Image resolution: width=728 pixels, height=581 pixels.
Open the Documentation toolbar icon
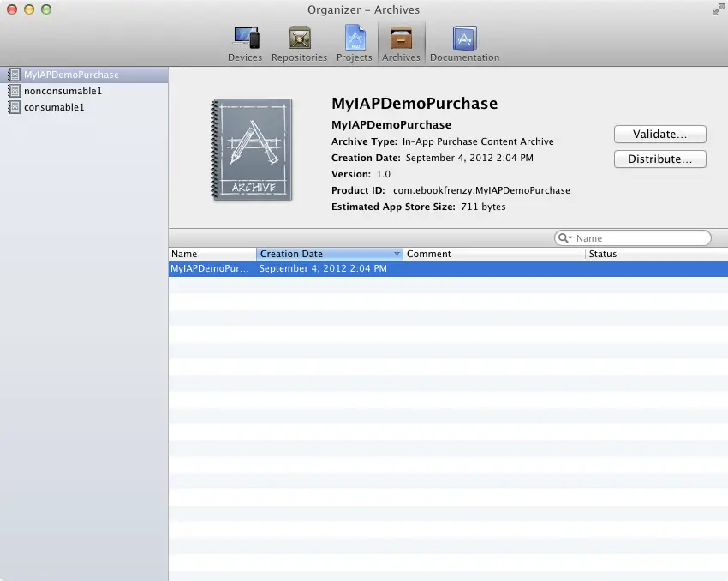(464, 43)
